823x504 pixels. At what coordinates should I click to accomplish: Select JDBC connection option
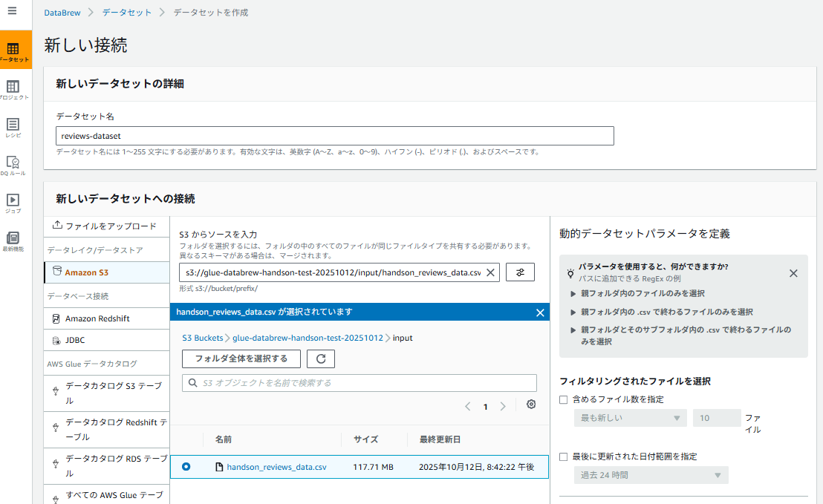pyautogui.click(x=106, y=341)
